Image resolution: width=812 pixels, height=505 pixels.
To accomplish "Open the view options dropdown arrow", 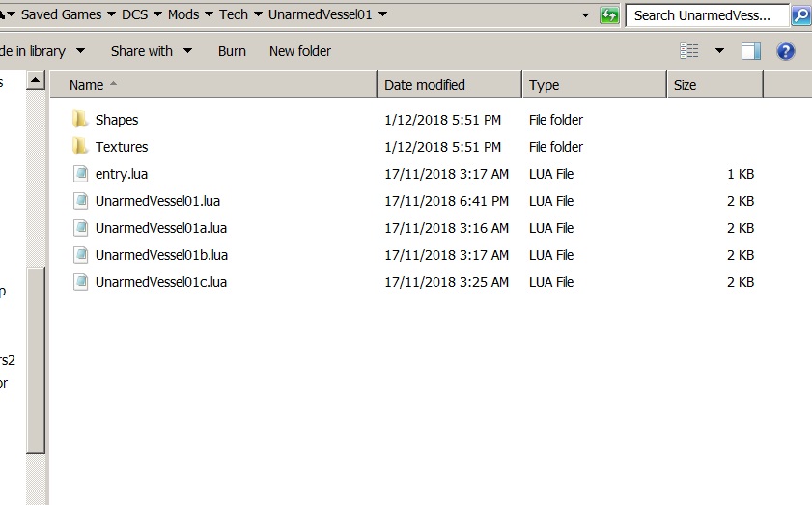I will tap(720, 51).
